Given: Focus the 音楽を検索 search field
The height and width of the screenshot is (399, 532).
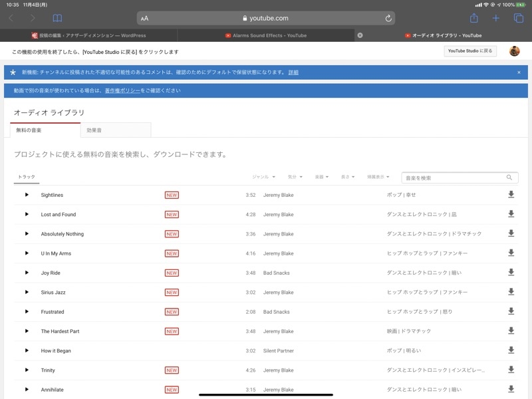Looking at the screenshot, I should 460,178.
